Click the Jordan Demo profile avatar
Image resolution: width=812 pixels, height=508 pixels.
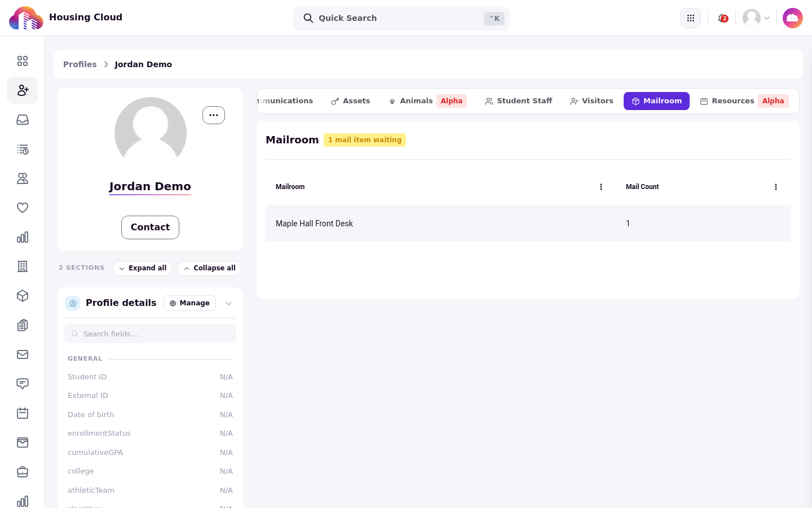[151, 133]
